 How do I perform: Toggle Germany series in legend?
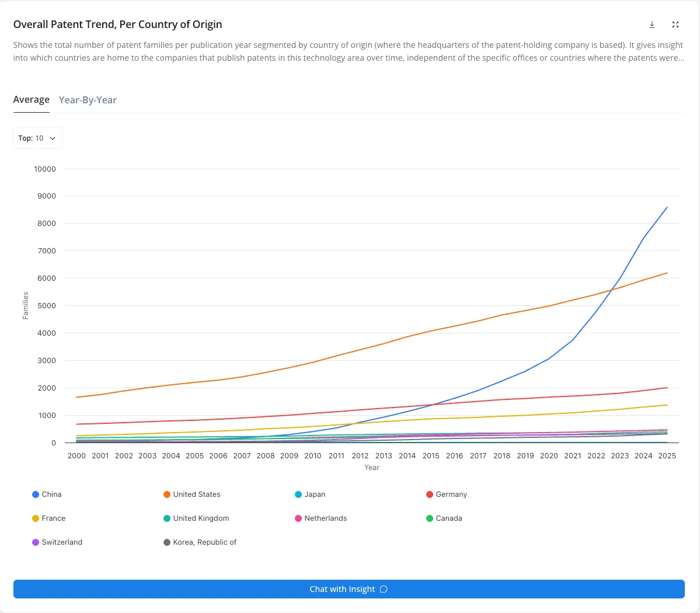(447, 494)
